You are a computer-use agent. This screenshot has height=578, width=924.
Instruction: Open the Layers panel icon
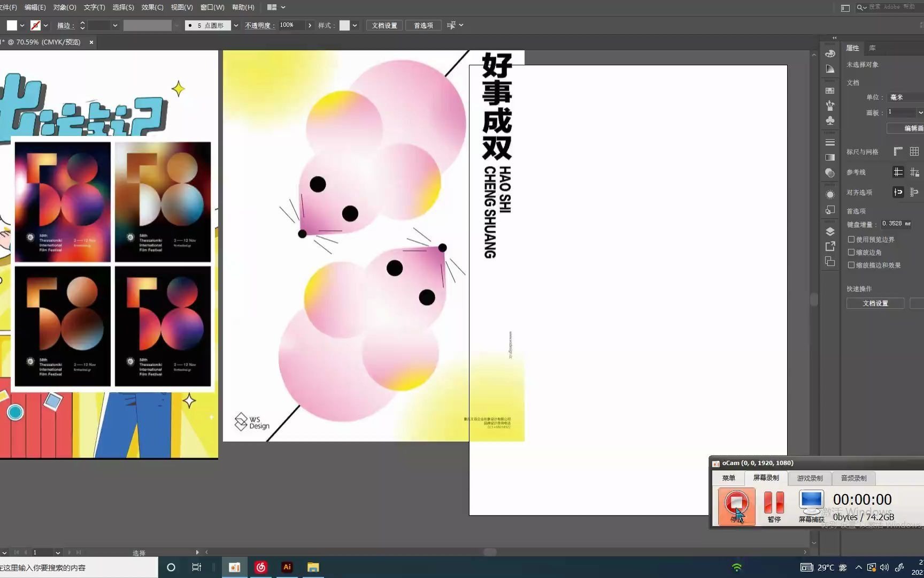pos(830,231)
